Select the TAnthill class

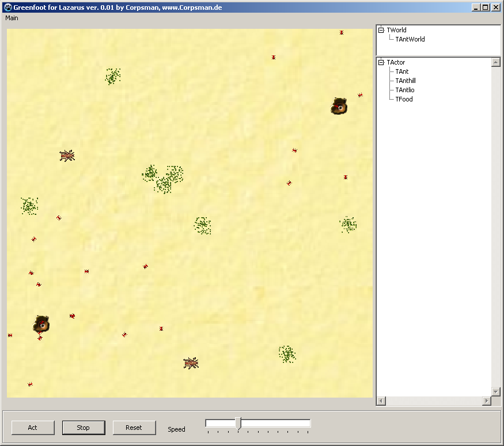(406, 81)
